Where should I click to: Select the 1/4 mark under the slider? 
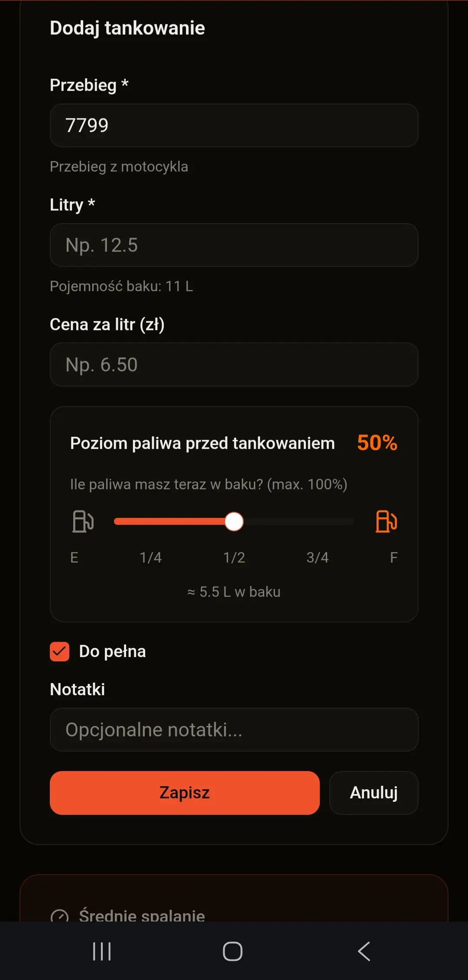149,558
